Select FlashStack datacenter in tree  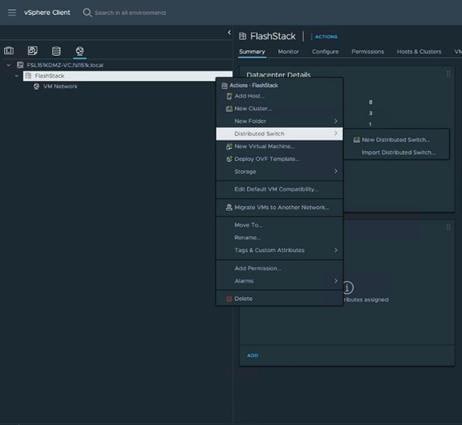tap(128, 76)
